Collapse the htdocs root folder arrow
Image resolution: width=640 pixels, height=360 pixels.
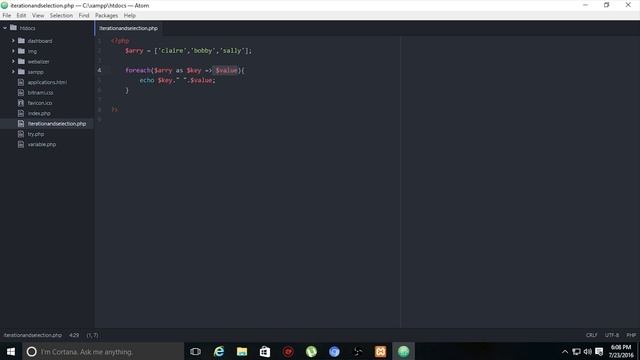coord(5,28)
